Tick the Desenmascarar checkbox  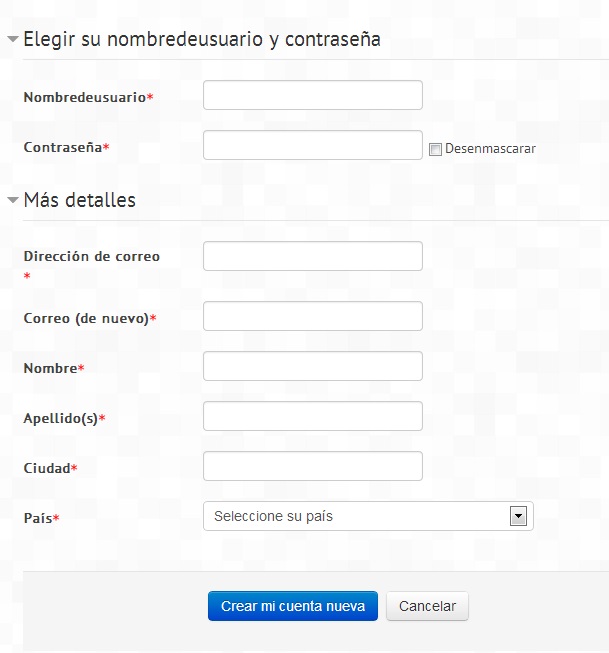point(435,149)
